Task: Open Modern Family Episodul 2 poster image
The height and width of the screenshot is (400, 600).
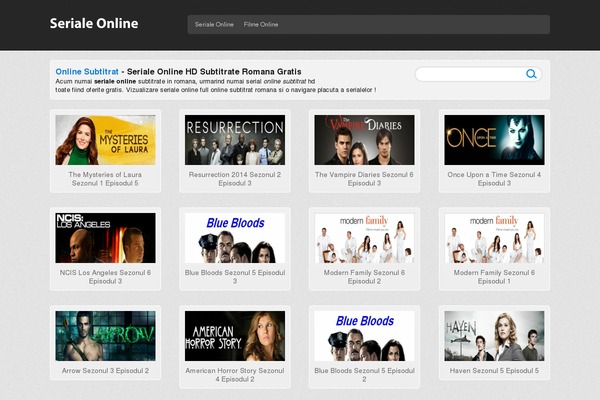Action: 364,238
